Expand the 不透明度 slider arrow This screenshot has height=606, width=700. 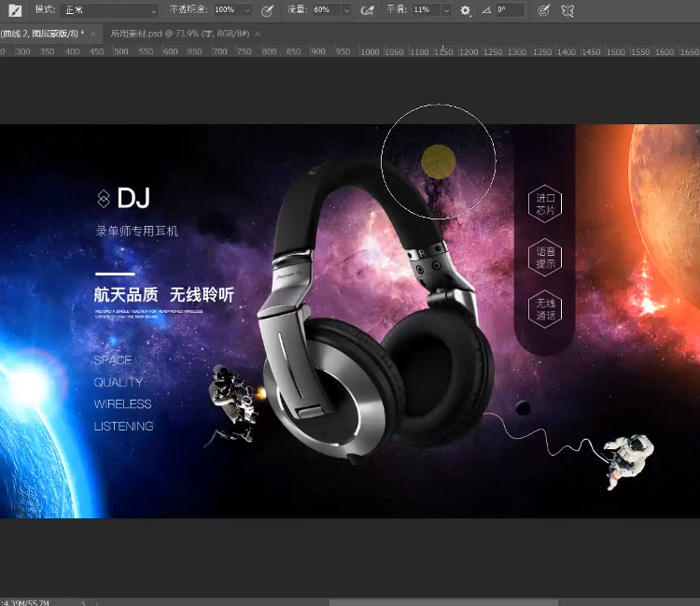247,10
